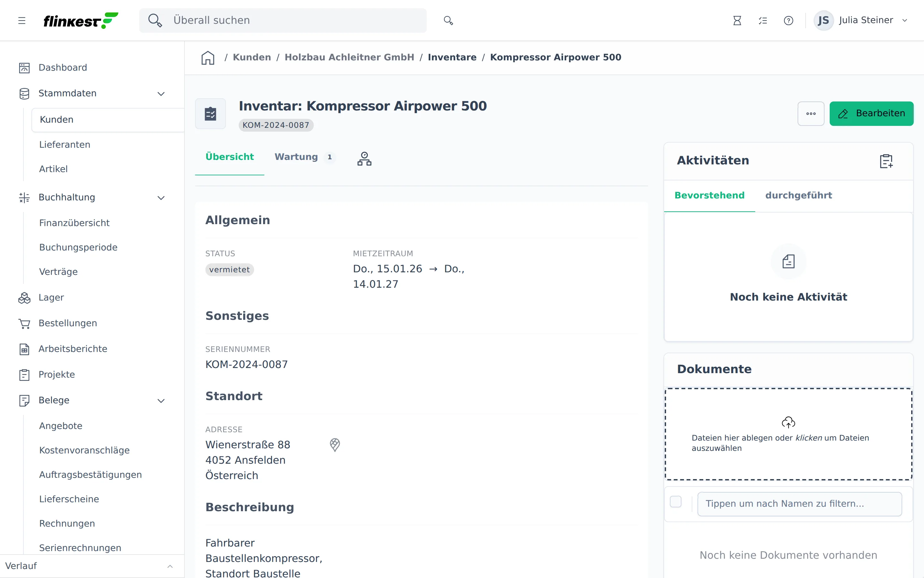Open the hierarchy structure tab icon

364,158
